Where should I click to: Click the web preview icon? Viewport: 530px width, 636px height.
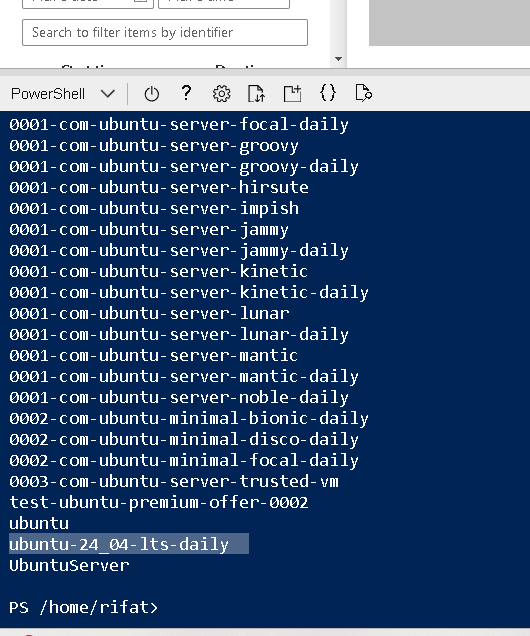tap(363, 93)
